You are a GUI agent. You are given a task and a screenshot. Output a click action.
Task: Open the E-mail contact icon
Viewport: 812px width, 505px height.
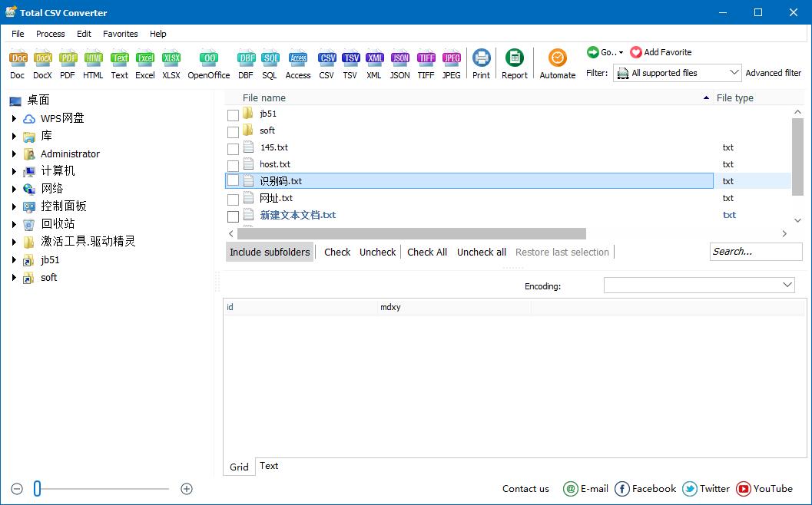tap(570, 489)
